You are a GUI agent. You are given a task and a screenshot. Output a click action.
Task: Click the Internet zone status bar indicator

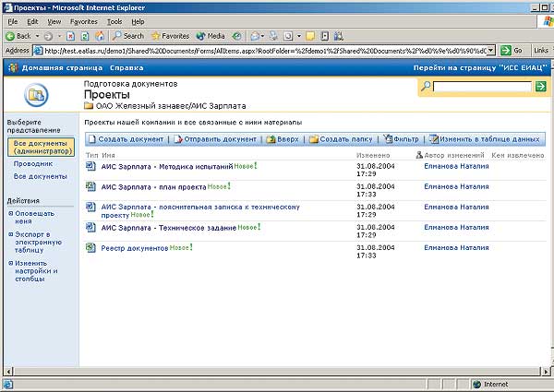[491, 385]
